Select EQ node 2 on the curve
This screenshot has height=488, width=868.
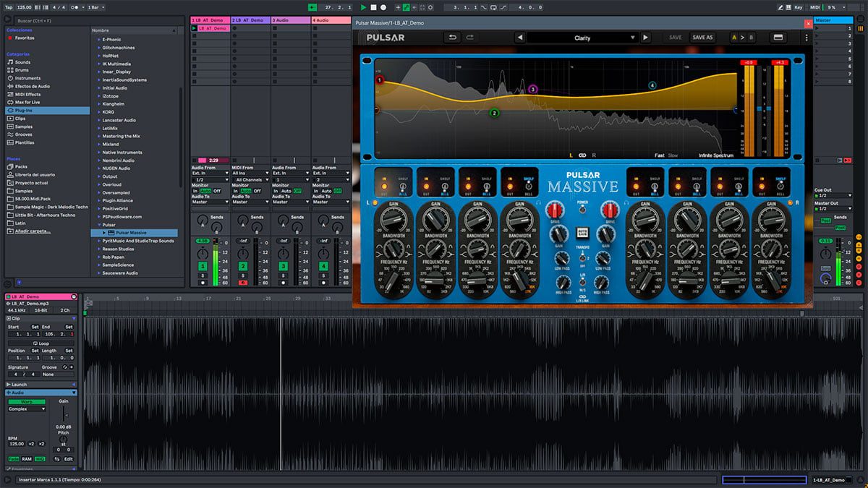[494, 113]
